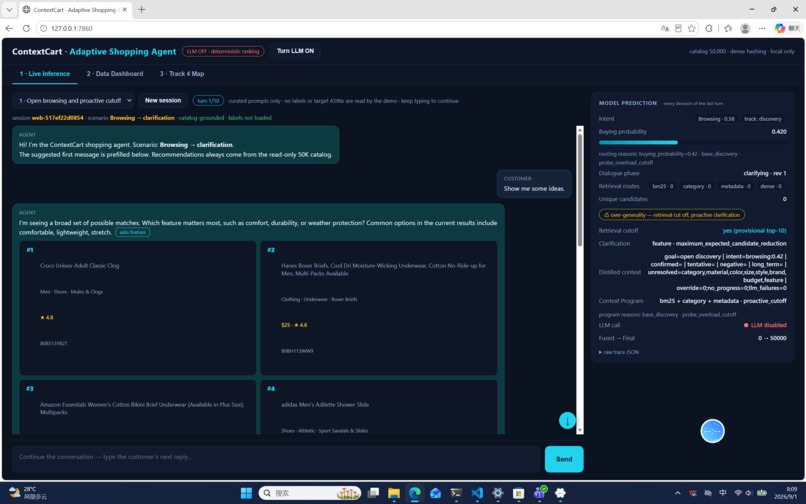The height and width of the screenshot is (504, 806).
Task: Click the Turn LLM ON button
Action: click(x=295, y=51)
